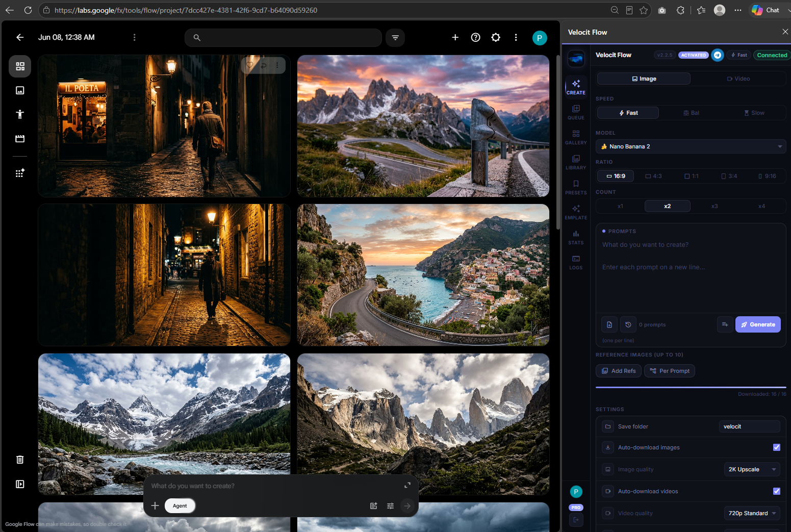Reuse prompt icon on Il Poeta alley image
791x532 pixels.
point(264,65)
